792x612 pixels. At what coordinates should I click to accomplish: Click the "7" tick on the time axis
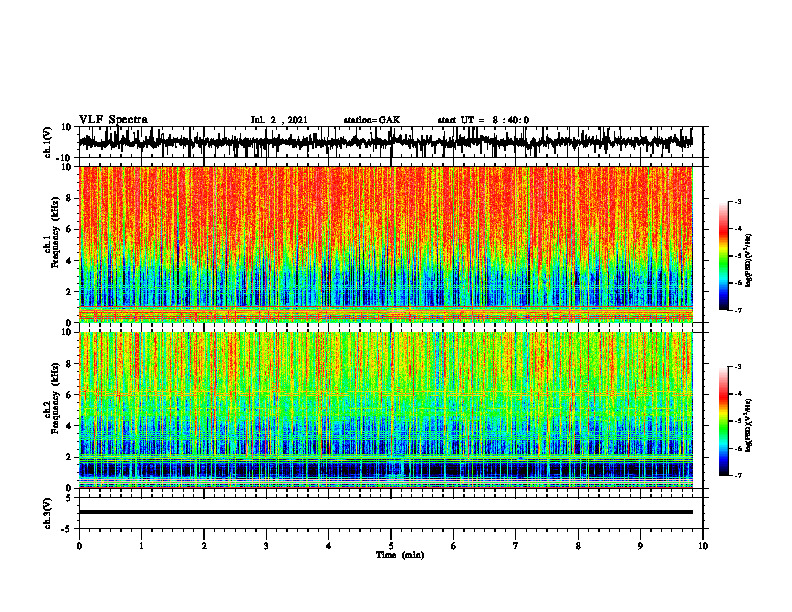click(516, 546)
